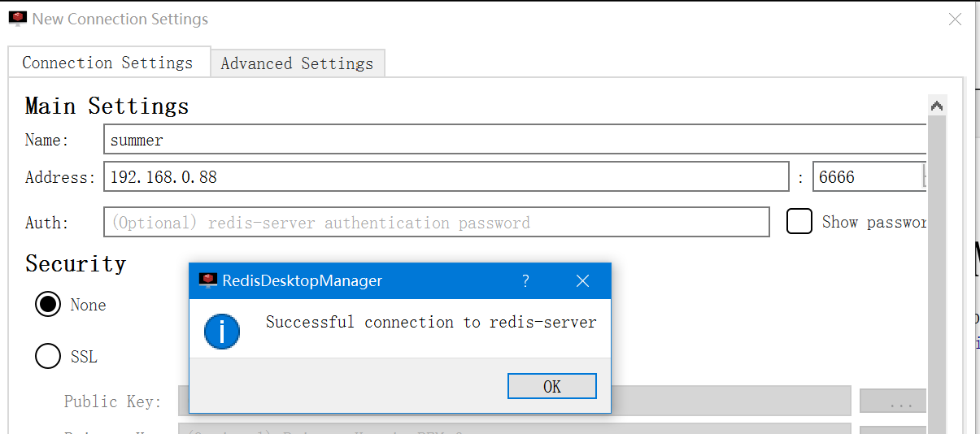Click the Successful connection message text
The width and height of the screenshot is (980, 434).
[x=431, y=322]
